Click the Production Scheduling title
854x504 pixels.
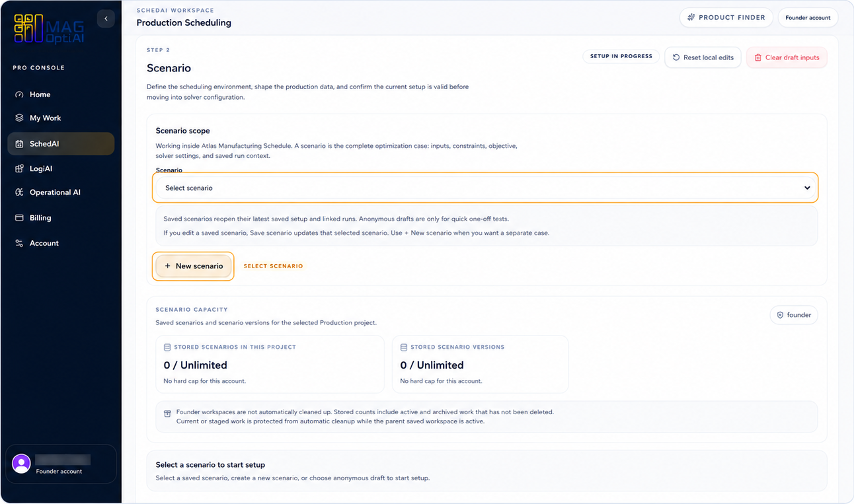coord(184,23)
